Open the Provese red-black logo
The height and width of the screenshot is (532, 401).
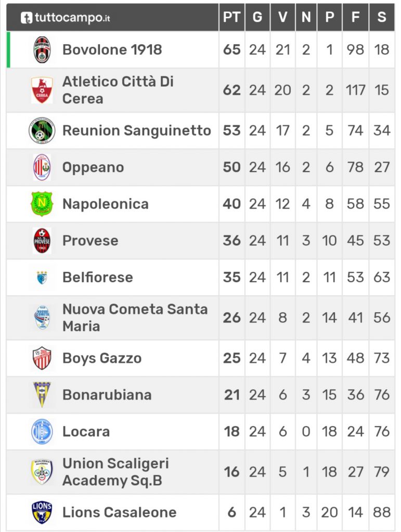point(42,241)
